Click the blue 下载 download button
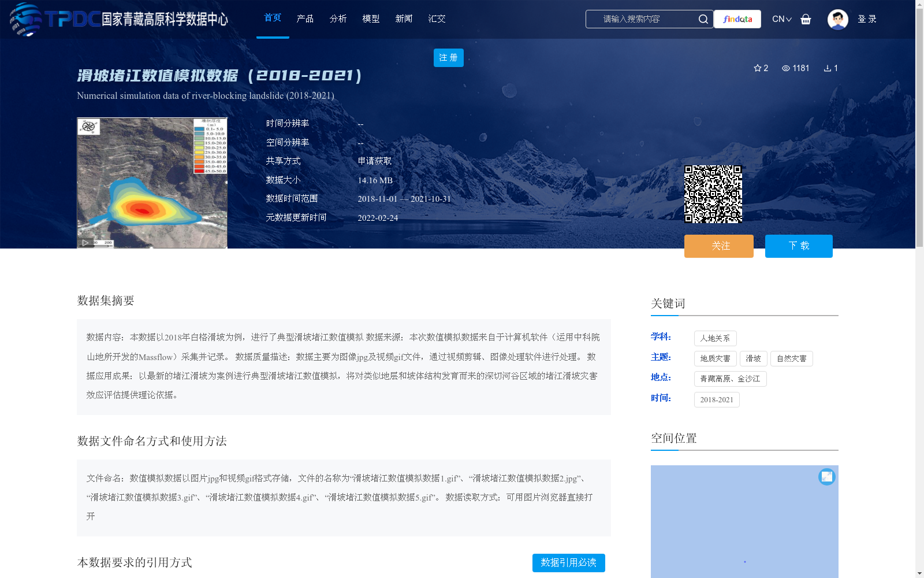 pos(799,246)
